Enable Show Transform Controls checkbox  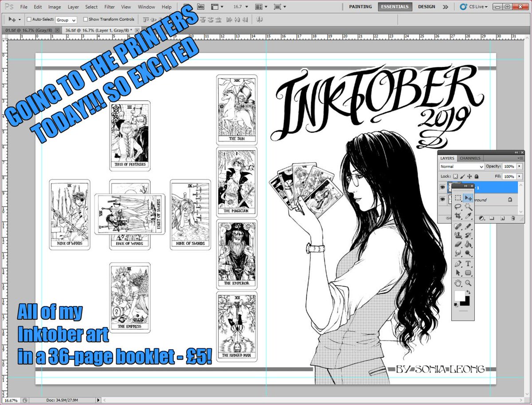(85, 19)
